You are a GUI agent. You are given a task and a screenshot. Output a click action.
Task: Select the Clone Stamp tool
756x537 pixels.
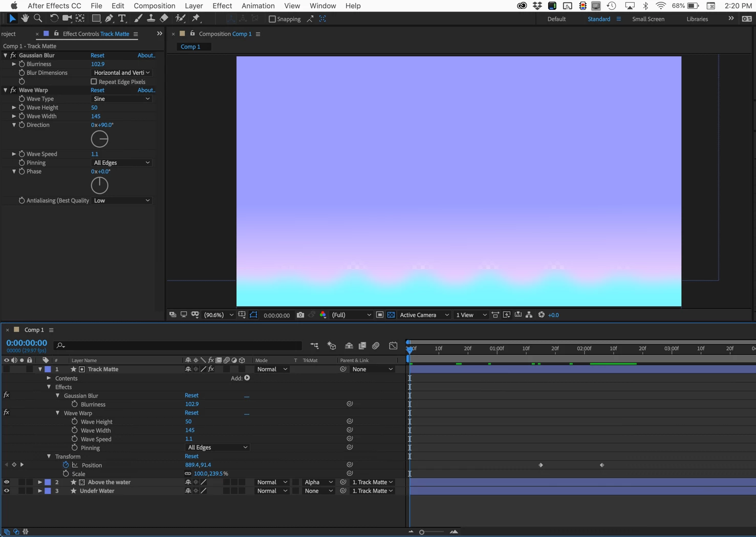click(151, 18)
